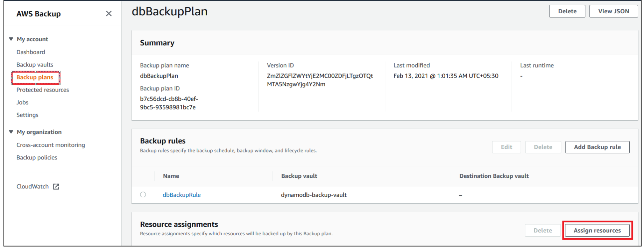
Task: Add a new Backup rule
Action: [x=597, y=147]
